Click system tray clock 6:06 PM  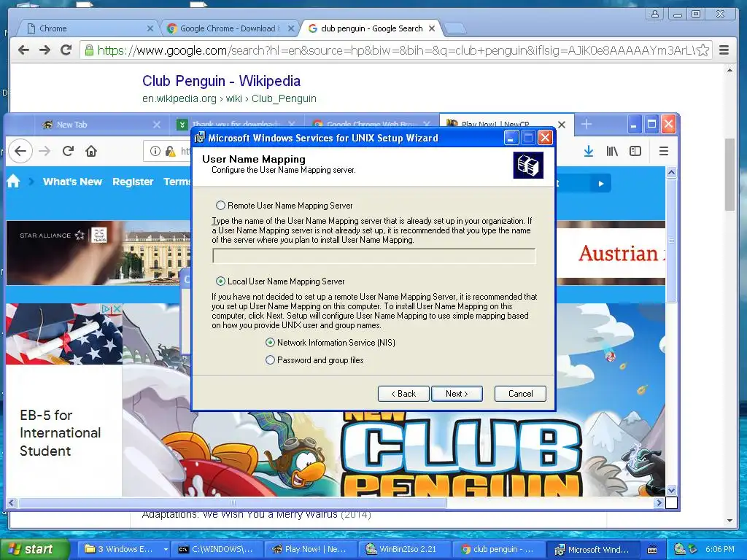[x=719, y=549]
